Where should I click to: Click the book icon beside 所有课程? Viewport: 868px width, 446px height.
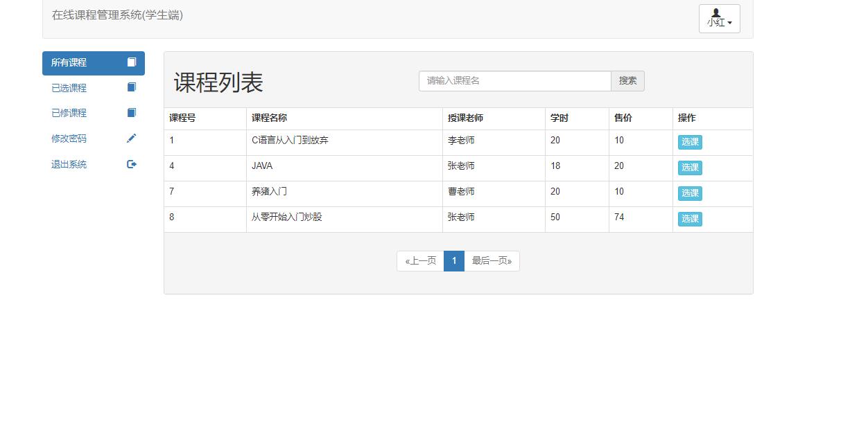pyautogui.click(x=131, y=62)
